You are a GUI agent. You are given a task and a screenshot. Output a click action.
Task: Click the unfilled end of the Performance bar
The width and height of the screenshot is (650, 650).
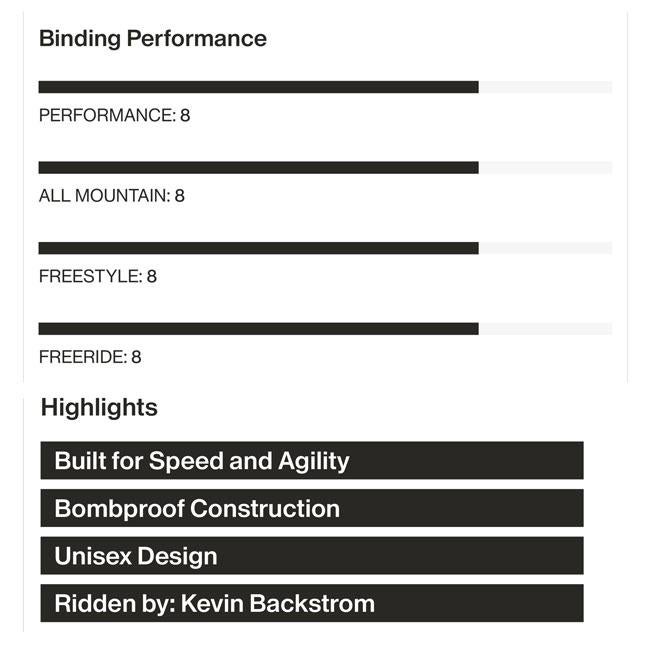[x=545, y=87]
